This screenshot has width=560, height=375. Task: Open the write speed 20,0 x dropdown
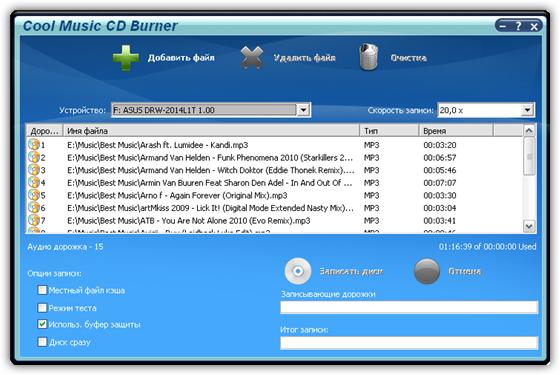(527, 110)
